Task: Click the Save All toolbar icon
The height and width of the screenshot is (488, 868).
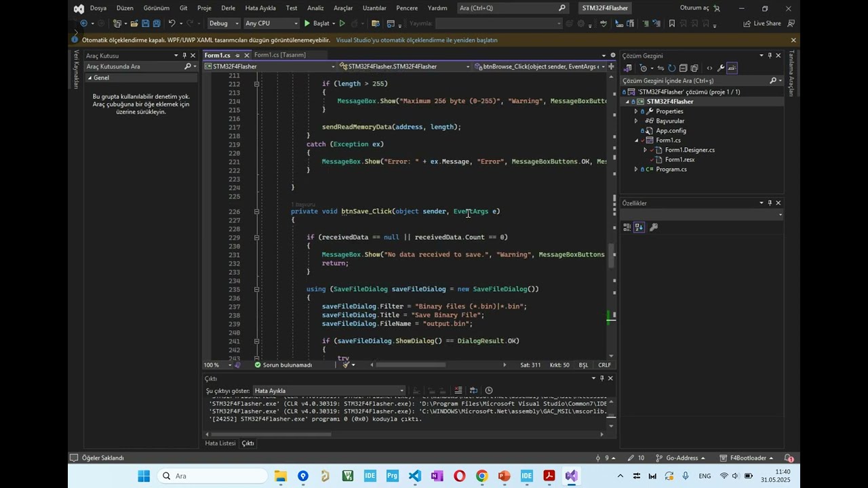Action: click(157, 23)
